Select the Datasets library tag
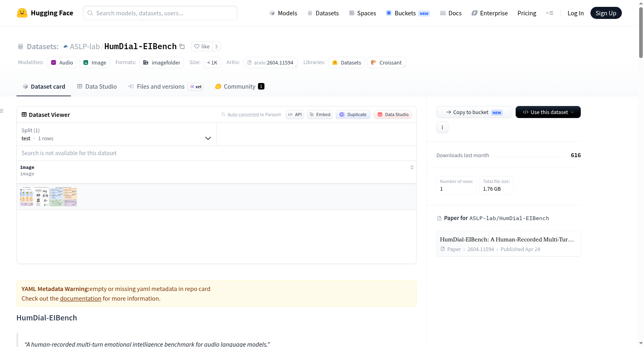Screen dimensions: 644x347 [347, 62]
